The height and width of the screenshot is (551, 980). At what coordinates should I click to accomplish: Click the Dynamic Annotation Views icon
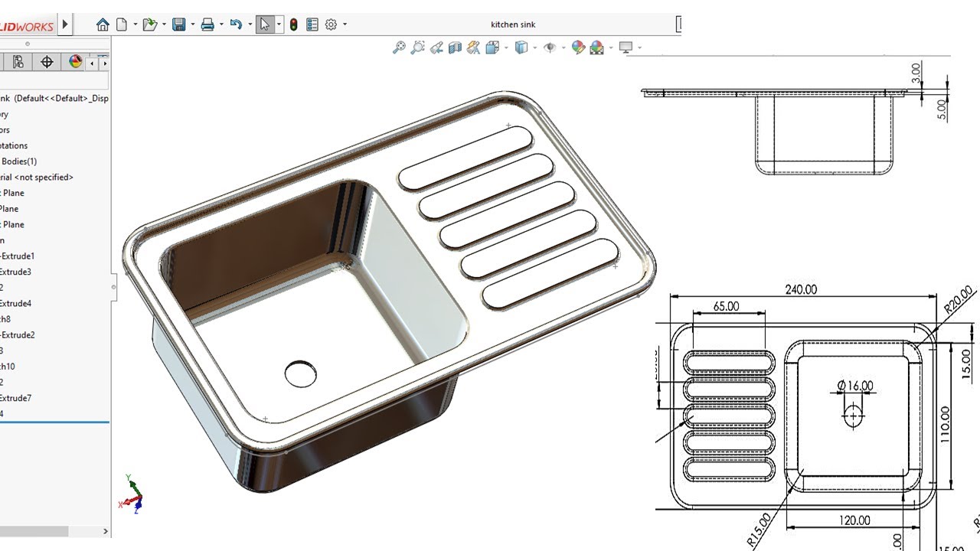[x=473, y=47]
